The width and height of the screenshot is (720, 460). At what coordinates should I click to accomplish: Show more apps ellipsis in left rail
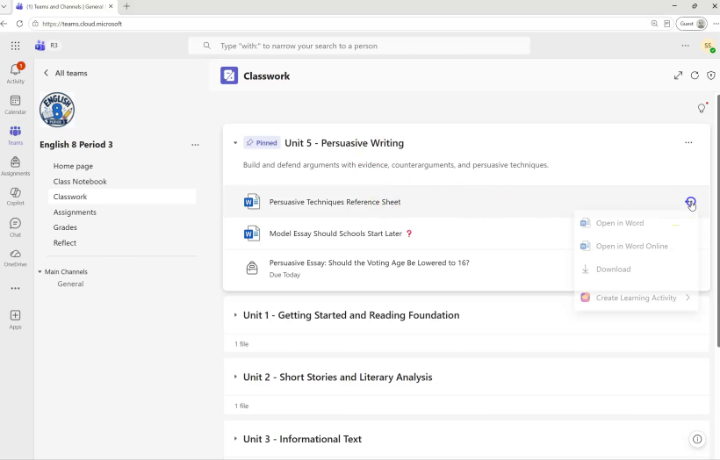(x=15, y=288)
